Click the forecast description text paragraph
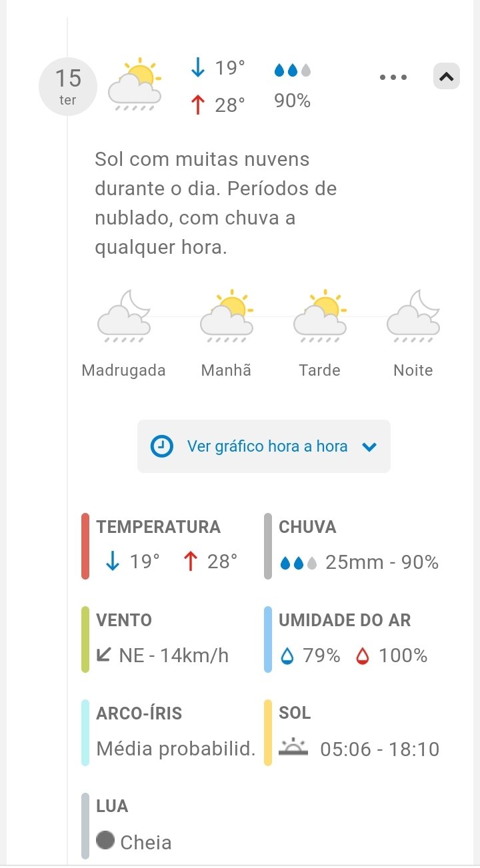Image resolution: width=480 pixels, height=868 pixels. click(x=215, y=203)
